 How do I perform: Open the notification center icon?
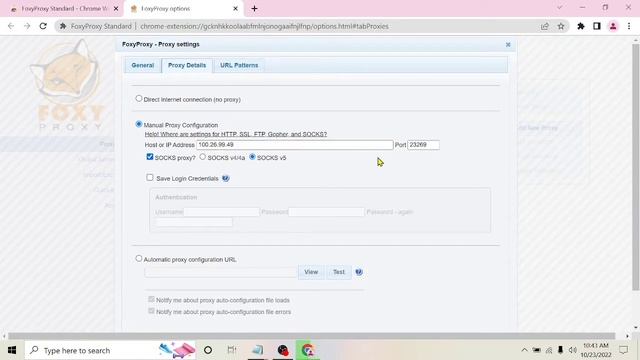coord(623,350)
